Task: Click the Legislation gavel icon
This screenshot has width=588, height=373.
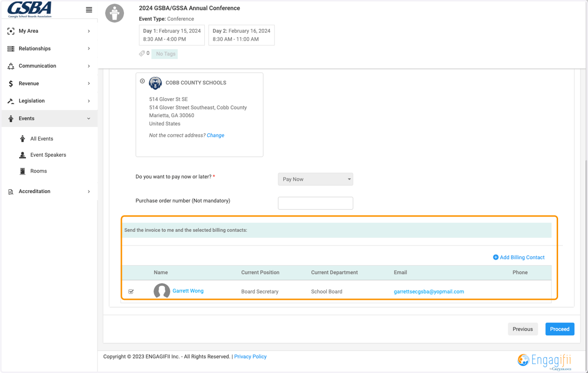Action: click(11, 101)
